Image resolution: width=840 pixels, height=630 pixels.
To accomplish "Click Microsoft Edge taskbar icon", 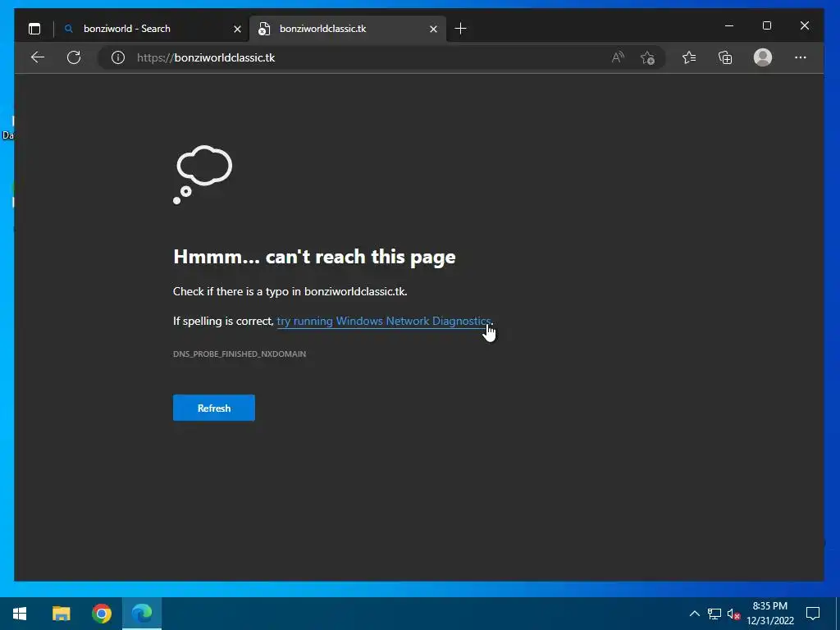I will pos(142,614).
